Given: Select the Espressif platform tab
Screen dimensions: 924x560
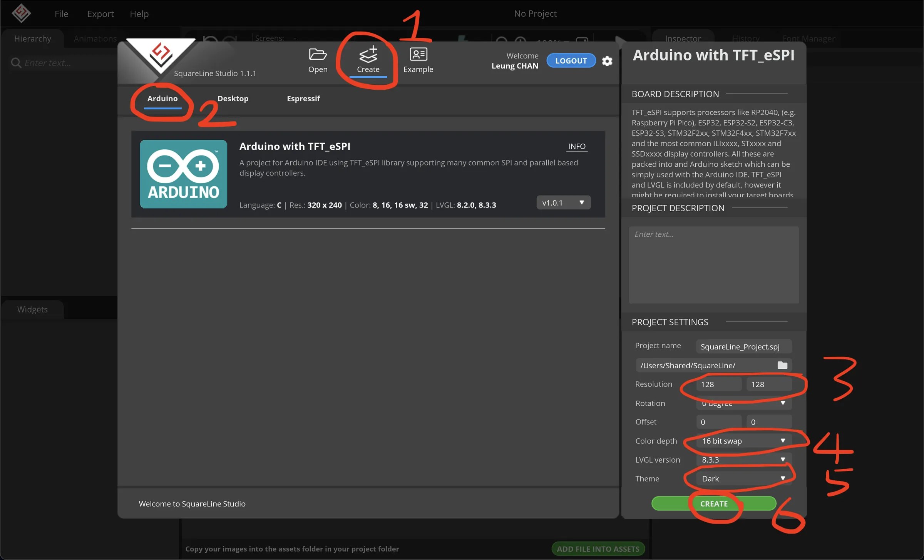Looking at the screenshot, I should 303,99.
